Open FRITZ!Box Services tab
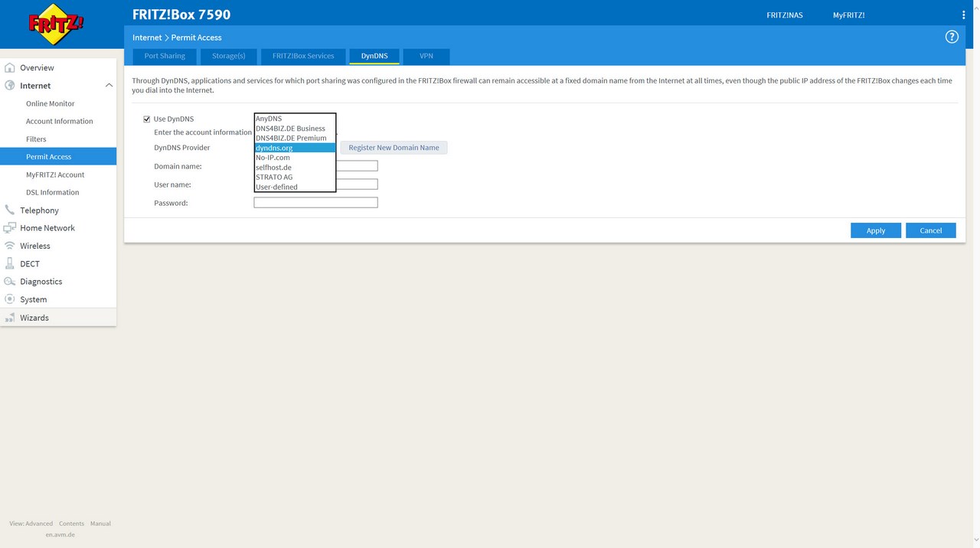Screen dimensions: 980x548 coord(303,56)
